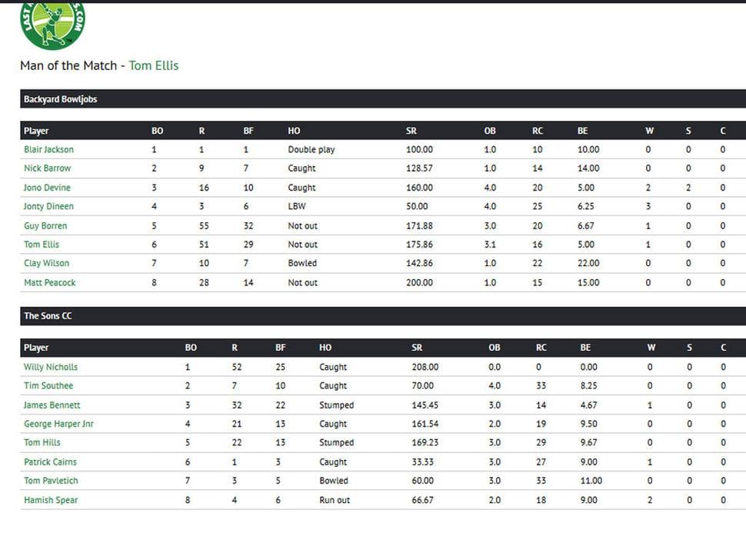Open Nick Barrow's player profile
Image resolution: width=746 pixels, height=560 pixels.
click(x=47, y=168)
